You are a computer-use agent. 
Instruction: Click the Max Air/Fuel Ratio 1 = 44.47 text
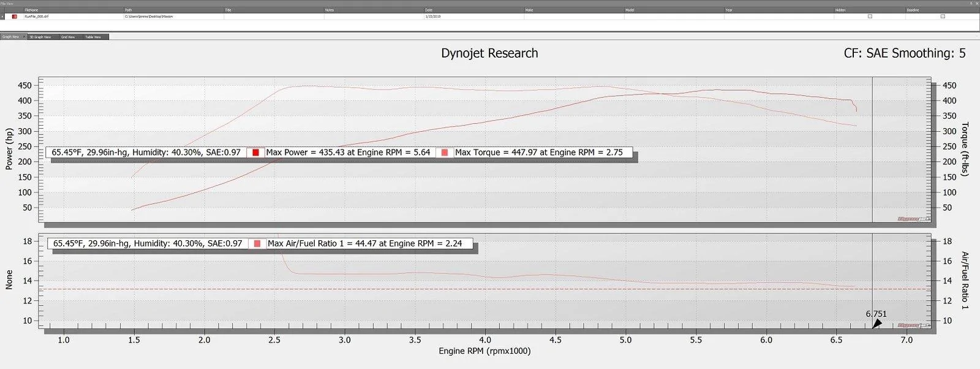coord(365,243)
